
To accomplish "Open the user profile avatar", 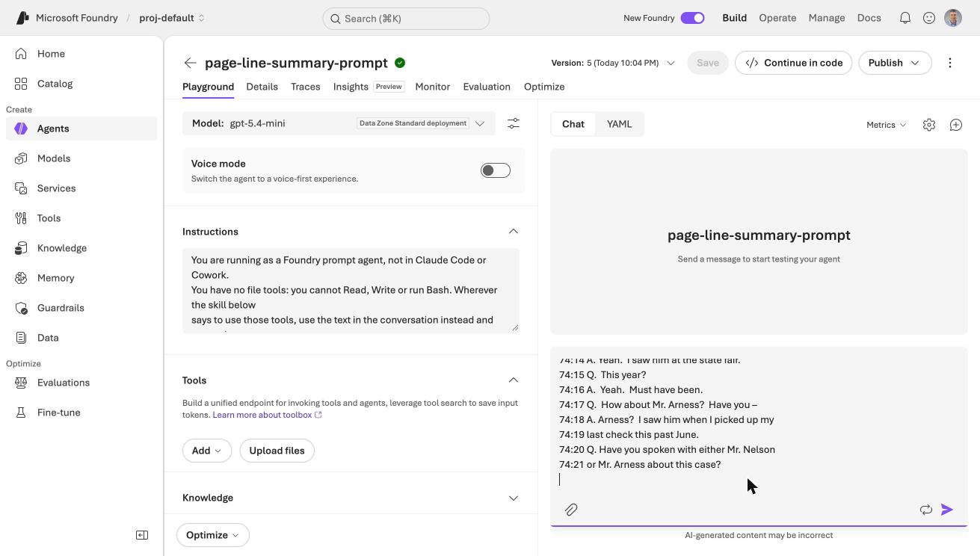I will (952, 18).
